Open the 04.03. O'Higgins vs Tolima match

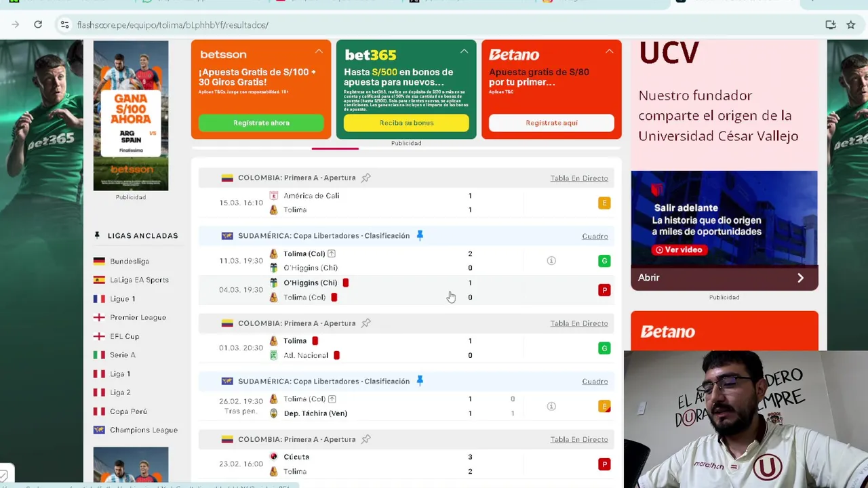406,290
